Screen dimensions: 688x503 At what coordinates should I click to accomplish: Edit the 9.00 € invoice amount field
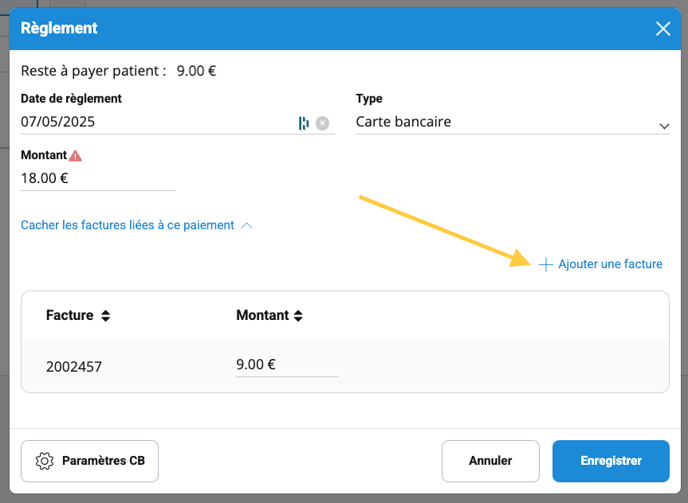[286, 365]
